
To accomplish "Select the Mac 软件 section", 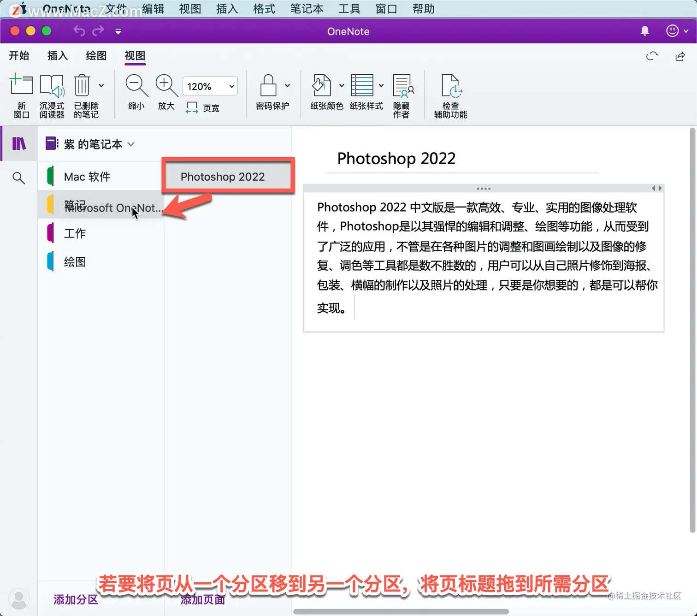I will [x=100, y=177].
